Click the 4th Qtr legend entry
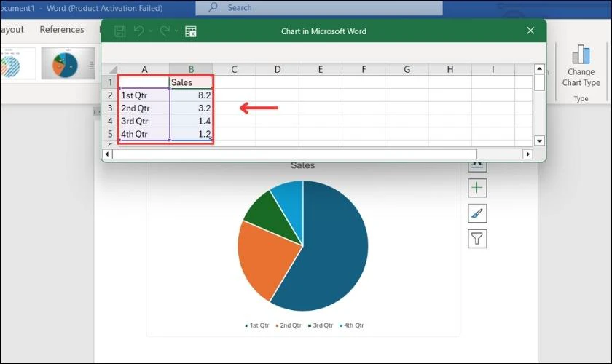Image resolution: width=612 pixels, height=364 pixels. 352,325
